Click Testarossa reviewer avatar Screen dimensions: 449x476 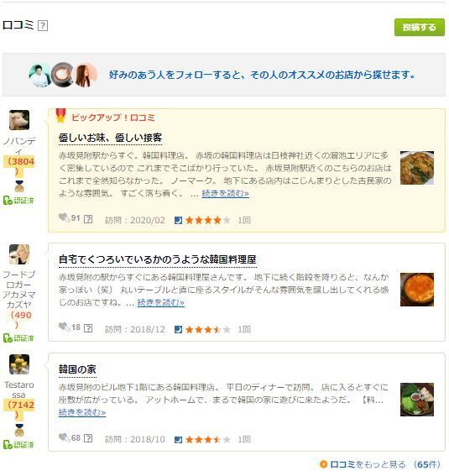(19, 364)
